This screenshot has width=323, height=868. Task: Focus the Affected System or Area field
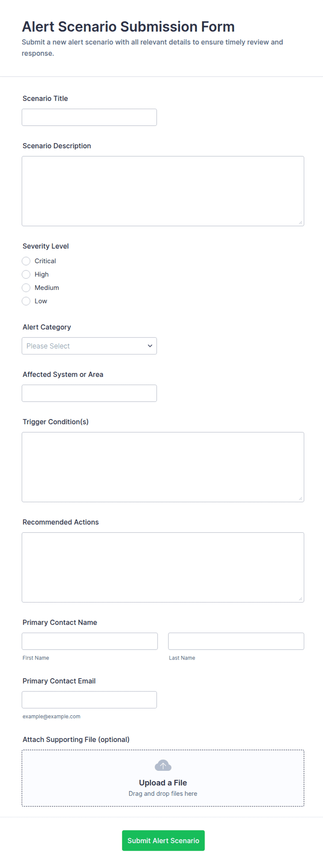89,393
